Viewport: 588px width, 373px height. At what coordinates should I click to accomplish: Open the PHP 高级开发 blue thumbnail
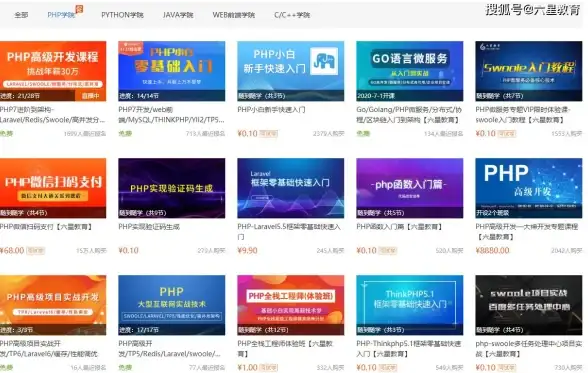pyautogui.click(x=529, y=188)
